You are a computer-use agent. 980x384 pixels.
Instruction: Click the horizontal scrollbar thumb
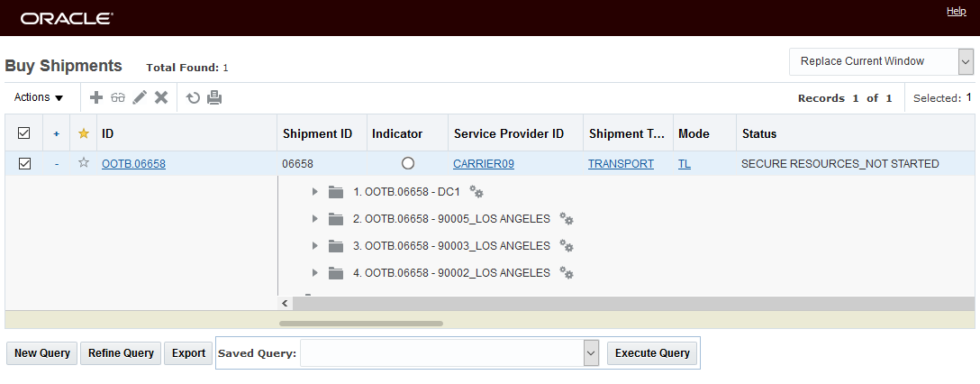pos(360,323)
